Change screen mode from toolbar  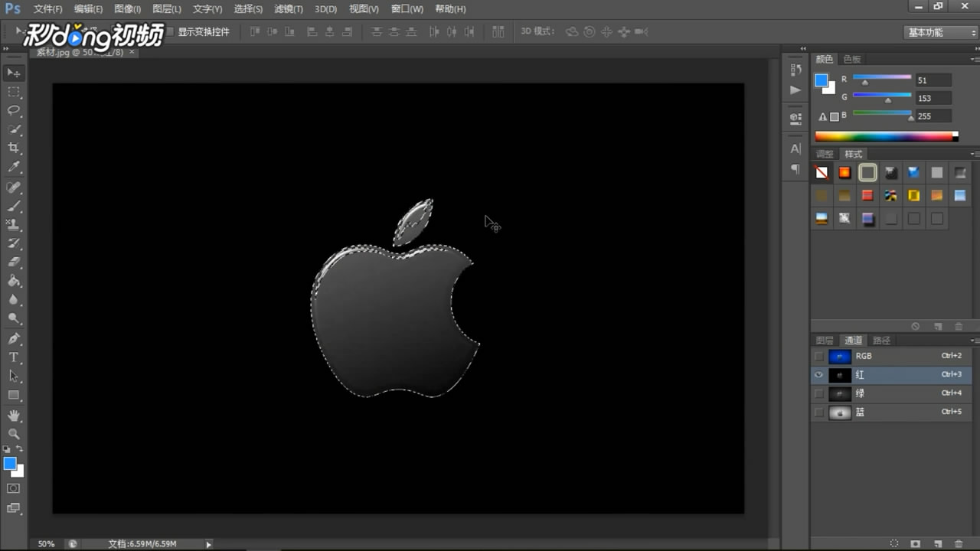[x=14, y=508]
